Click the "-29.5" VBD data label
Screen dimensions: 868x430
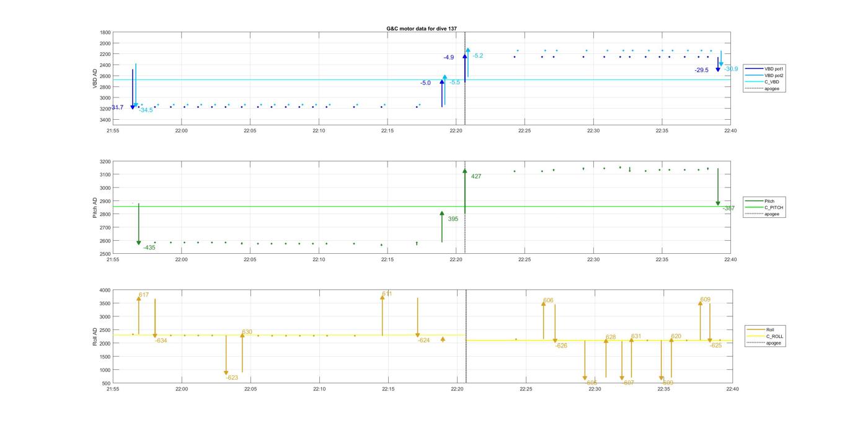pos(701,71)
